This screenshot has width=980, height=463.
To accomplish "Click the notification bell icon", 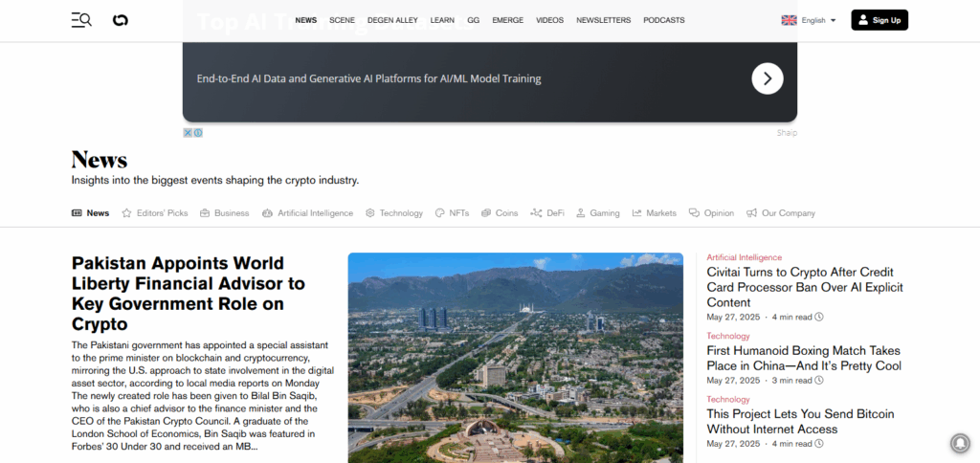I will click(x=958, y=443).
